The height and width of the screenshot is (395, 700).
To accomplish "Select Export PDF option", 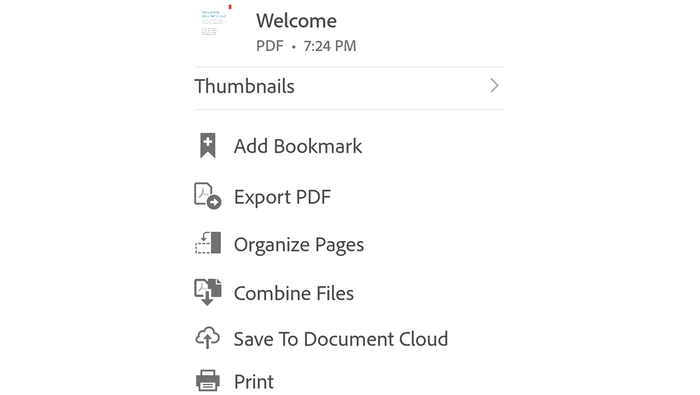I will (x=283, y=197).
